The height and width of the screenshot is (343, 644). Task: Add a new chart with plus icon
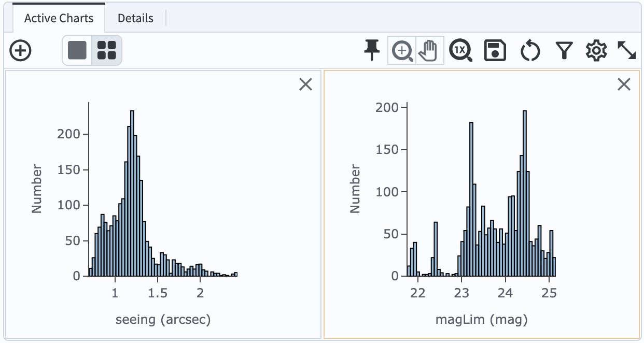pos(20,51)
